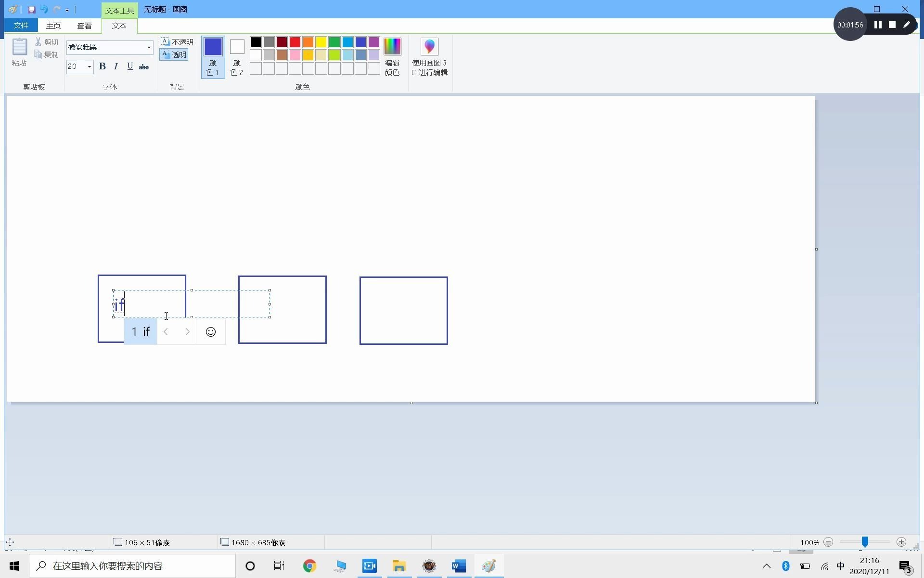Open the IME emoji panel
The width and height of the screenshot is (924, 578).
[210, 331]
